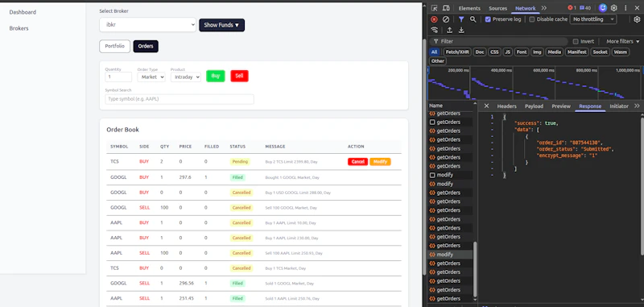Close the request details pane with X
644x307 pixels.
pyautogui.click(x=486, y=106)
